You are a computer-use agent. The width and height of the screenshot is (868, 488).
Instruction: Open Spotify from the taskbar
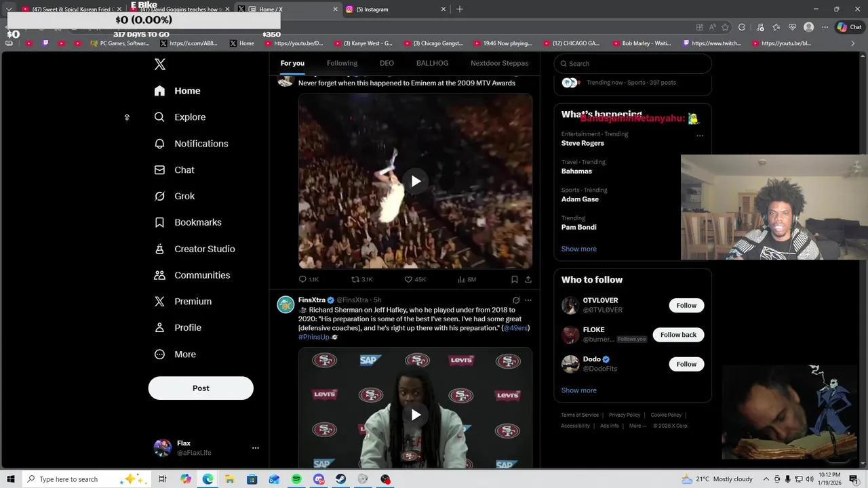pyautogui.click(x=296, y=479)
